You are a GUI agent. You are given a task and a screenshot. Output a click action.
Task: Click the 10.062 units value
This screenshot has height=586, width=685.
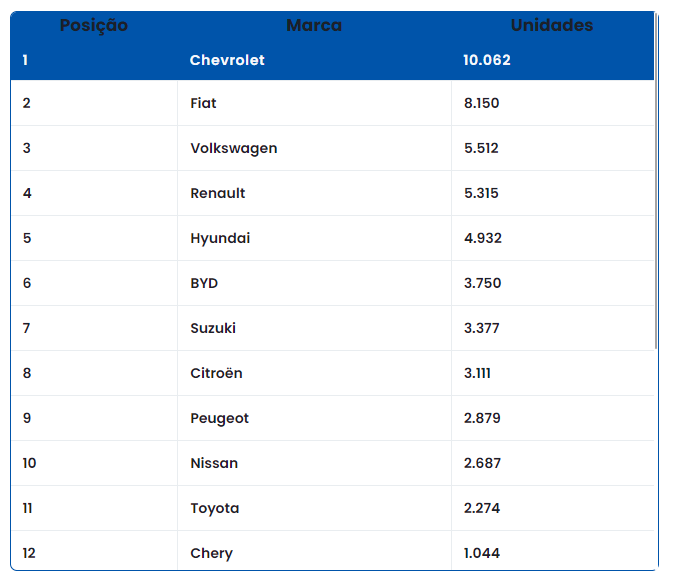[487, 60]
